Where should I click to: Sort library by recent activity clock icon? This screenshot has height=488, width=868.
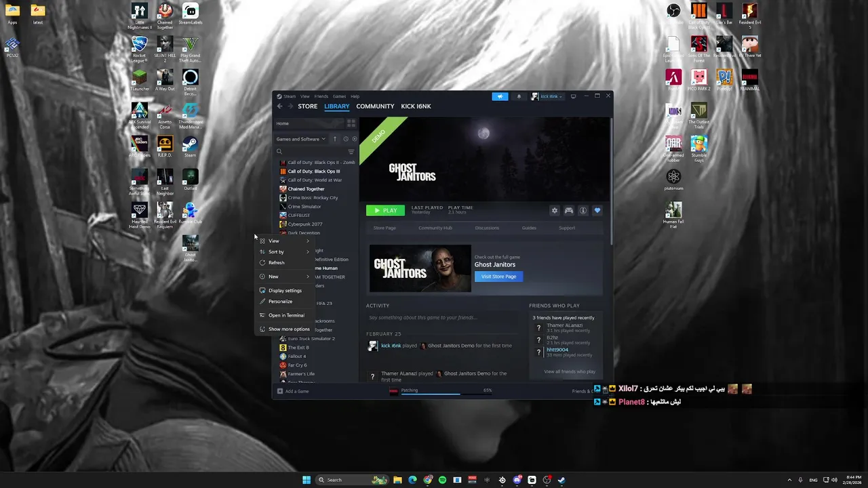(346, 139)
